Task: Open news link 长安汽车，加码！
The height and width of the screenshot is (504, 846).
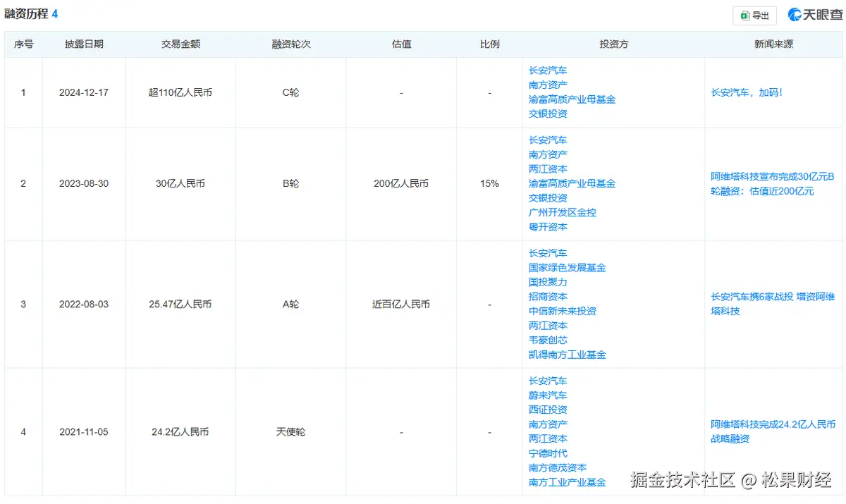Action: (747, 92)
